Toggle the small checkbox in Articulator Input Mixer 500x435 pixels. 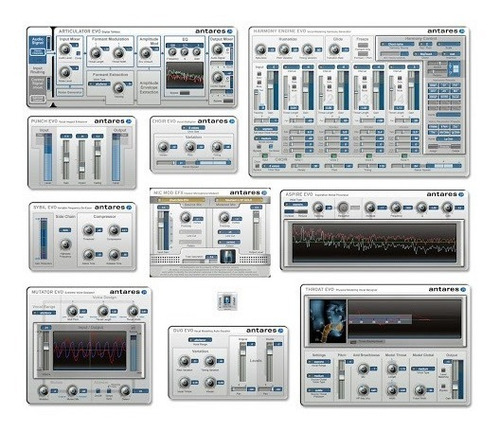point(78,53)
